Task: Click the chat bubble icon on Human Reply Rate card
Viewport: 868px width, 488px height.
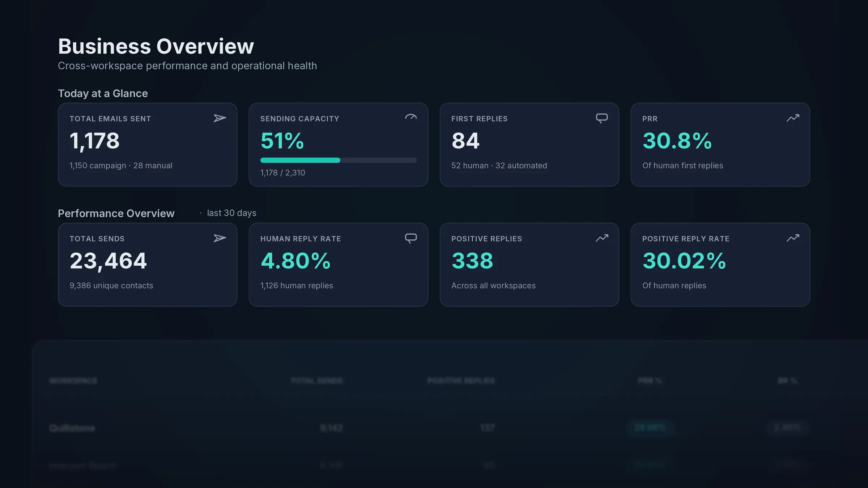Action: pyautogui.click(x=411, y=238)
